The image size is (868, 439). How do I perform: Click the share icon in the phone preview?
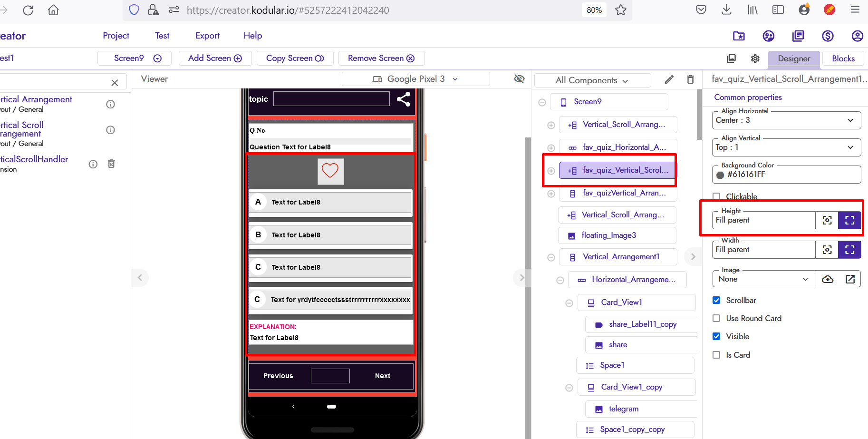click(404, 99)
